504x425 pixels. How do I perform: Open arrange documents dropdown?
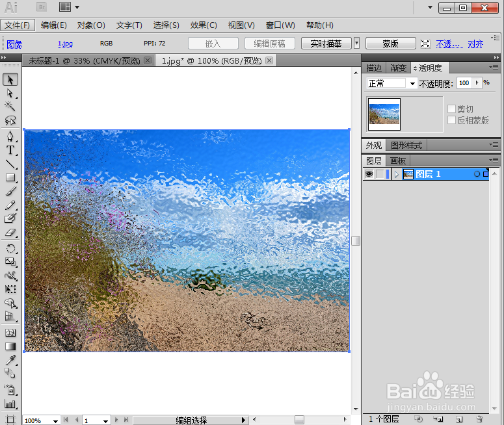[68, 7]
